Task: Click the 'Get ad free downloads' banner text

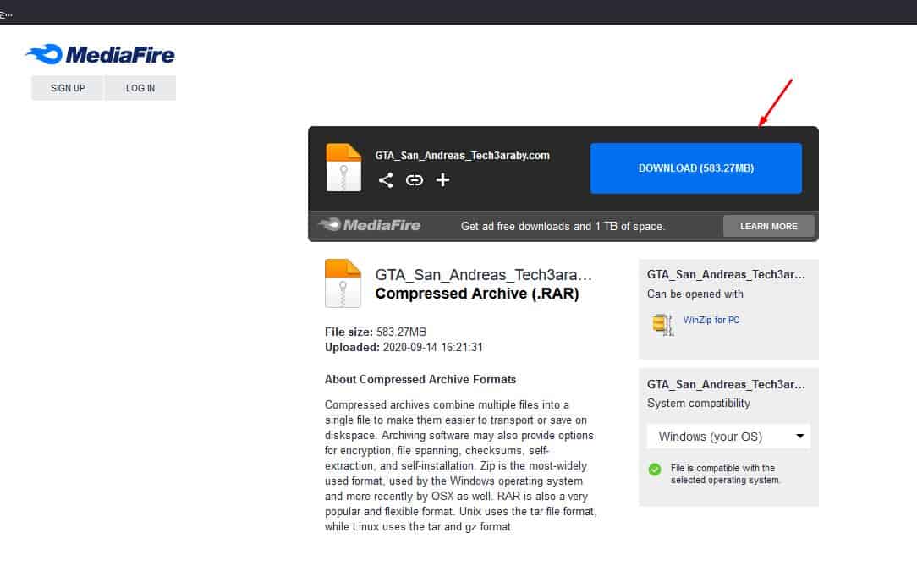Action: tap(563, 227)
